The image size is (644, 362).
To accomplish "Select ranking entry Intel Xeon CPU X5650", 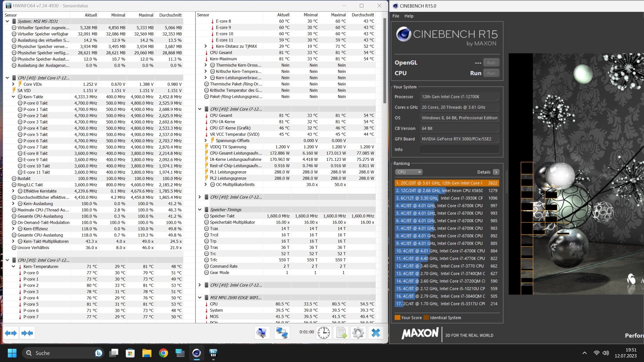I will [447, 191].
